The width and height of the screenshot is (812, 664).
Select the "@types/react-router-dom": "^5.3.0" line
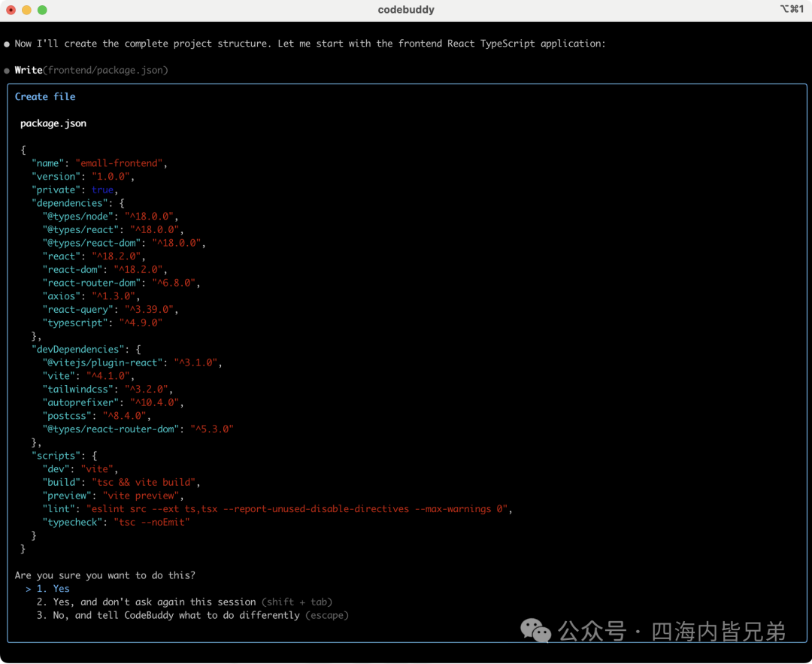coord(138,429)
